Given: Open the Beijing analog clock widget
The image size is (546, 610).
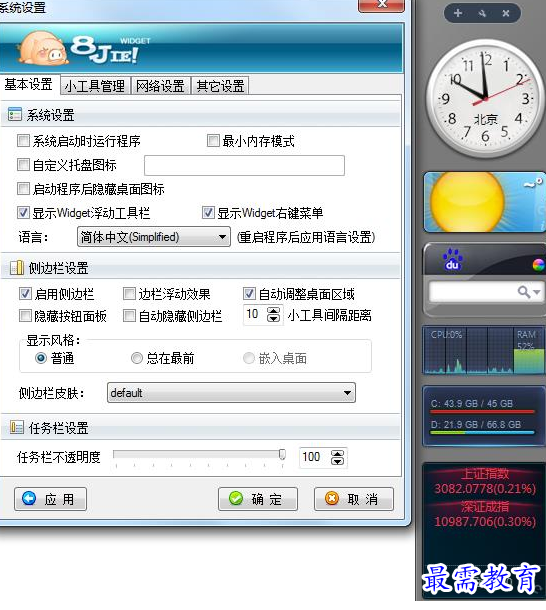Looking at the screenshot, I should click(485, 98).
